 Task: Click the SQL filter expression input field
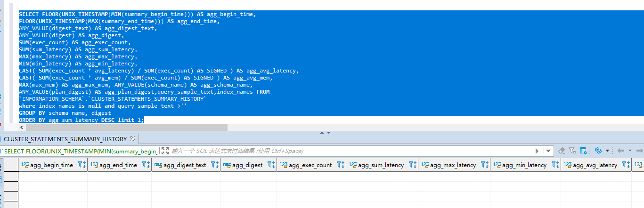(x=349, y=151)
